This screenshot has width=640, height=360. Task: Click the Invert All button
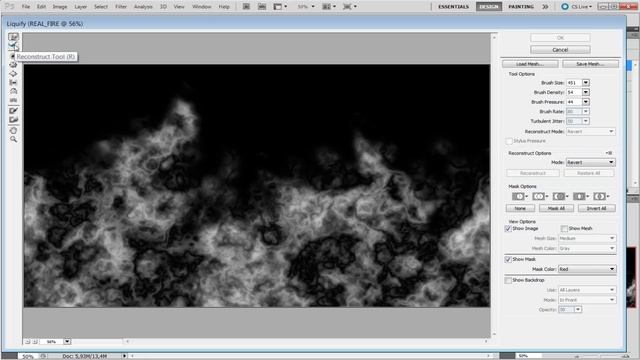point(596,209)
